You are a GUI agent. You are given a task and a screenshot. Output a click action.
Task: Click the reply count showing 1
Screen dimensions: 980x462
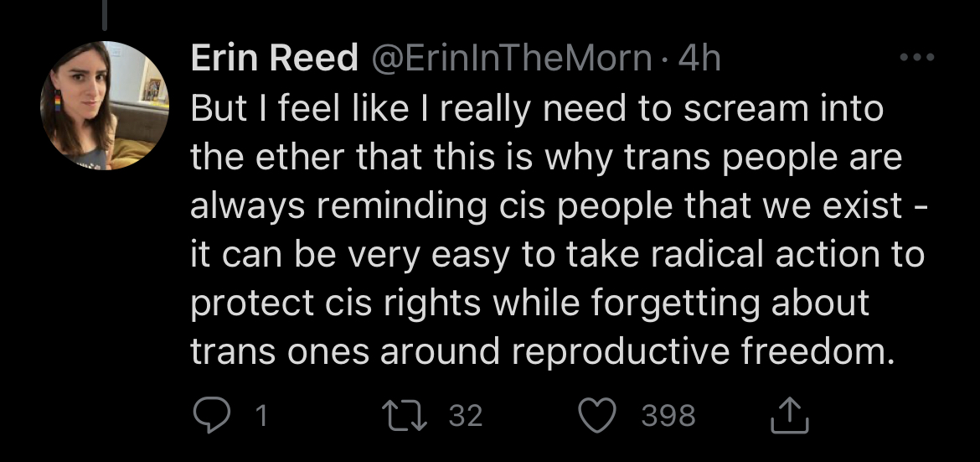(x=262, y=416)
